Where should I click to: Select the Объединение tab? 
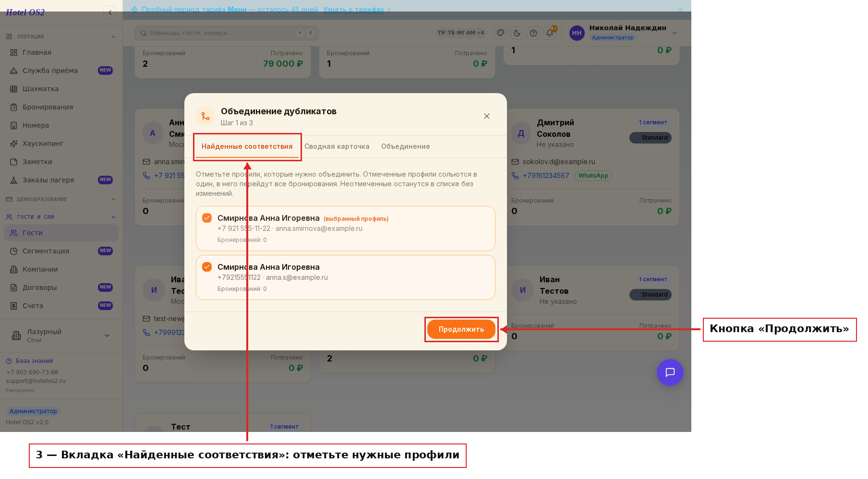406,146
